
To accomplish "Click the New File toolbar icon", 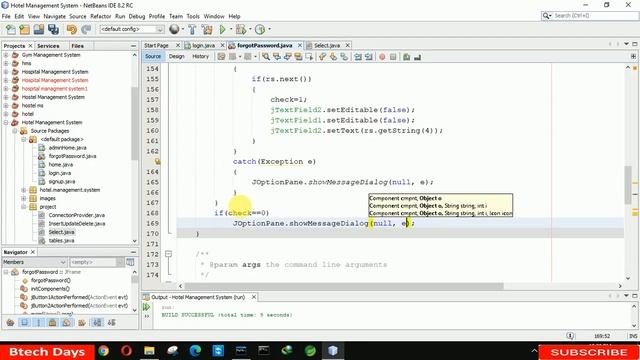I will pos(11,29).
